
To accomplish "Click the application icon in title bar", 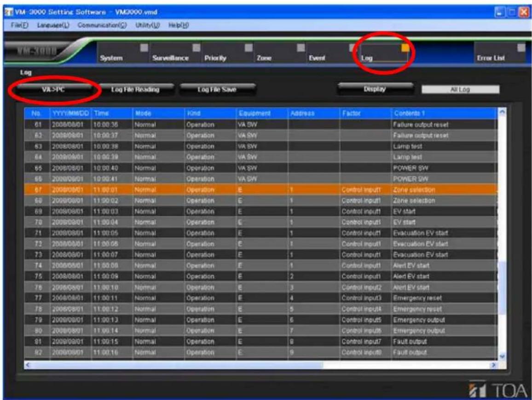I will [8, 12].
